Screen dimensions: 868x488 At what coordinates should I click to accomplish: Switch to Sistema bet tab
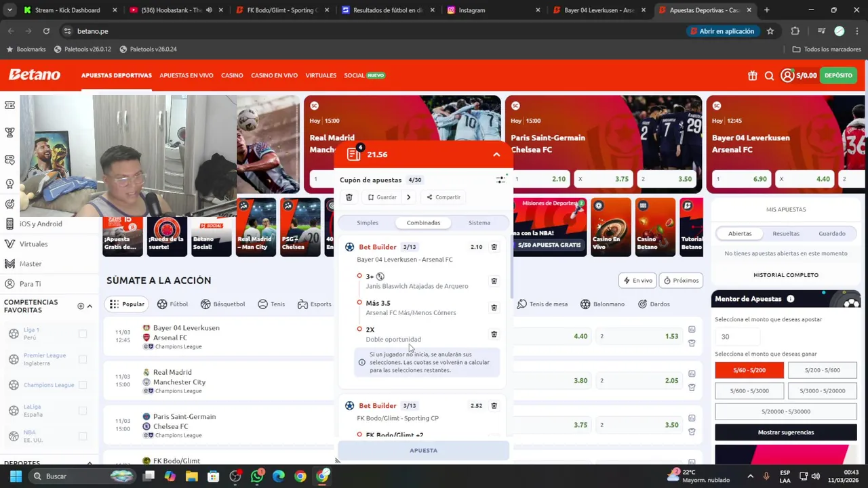(x=479, y=223)
